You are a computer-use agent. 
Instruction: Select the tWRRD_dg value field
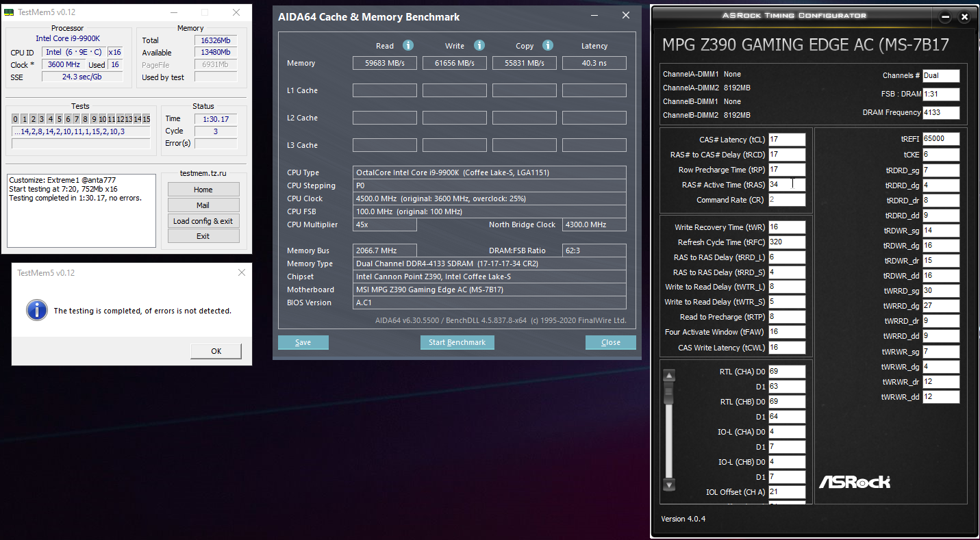pos(941,306)
